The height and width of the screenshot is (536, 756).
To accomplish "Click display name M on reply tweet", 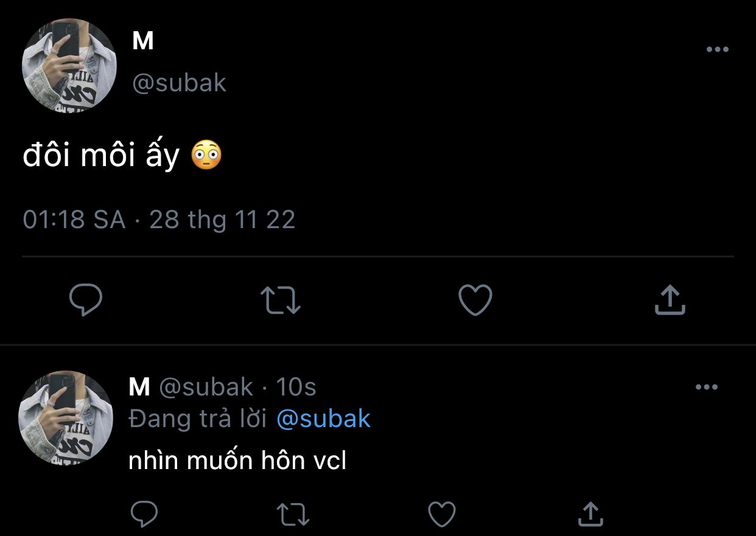I will tap(139, 387).
